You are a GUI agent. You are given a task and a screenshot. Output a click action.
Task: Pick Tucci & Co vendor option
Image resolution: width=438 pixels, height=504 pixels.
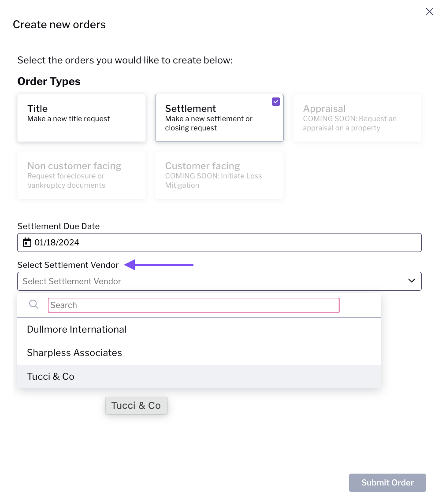199,376
